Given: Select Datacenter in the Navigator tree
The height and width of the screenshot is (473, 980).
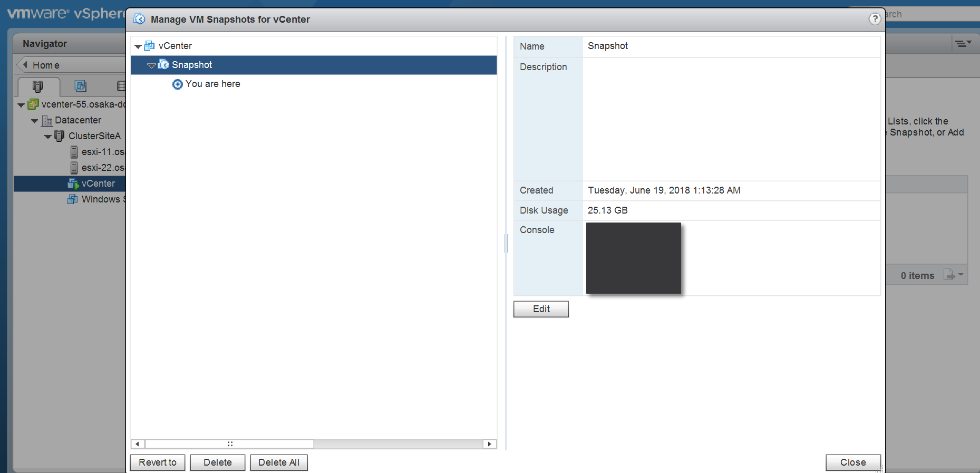Looking at the screenshot, I should 78,120.
